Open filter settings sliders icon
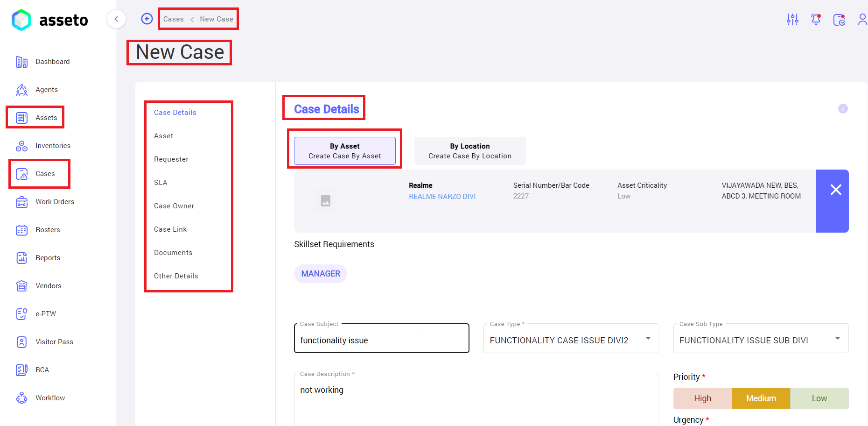Viewport: 868px width, 426px height. 792,19
